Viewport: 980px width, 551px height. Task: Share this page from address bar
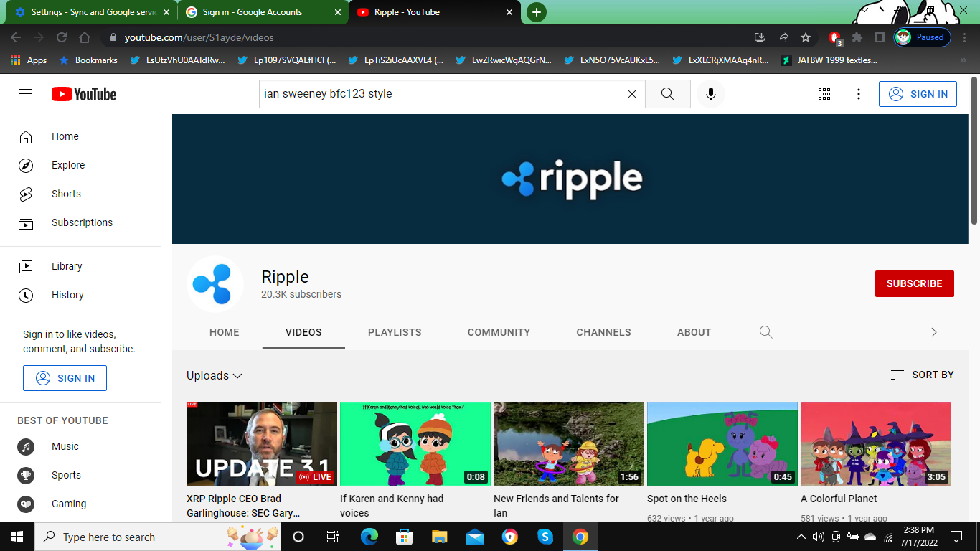[x=783, y=37]
